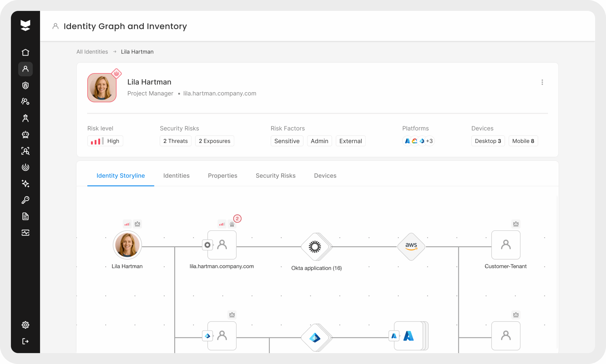
Task: Click the alert badge showing 2
Action: [237, 219]
